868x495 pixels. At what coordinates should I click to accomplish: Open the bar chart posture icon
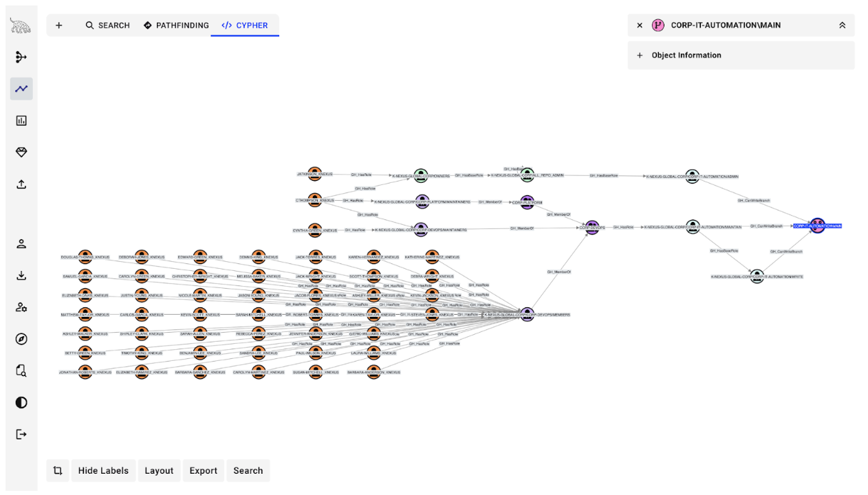[x=21, y=120]
